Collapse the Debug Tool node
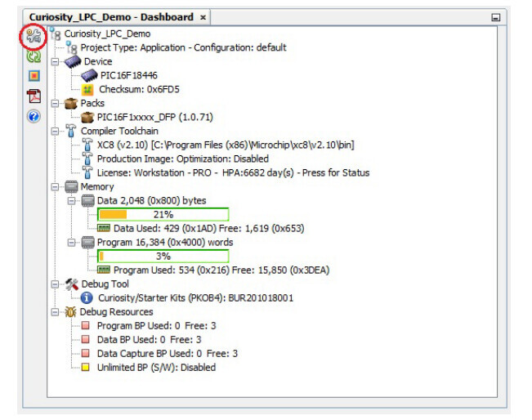Screen dimensions: 532x420 55,284
